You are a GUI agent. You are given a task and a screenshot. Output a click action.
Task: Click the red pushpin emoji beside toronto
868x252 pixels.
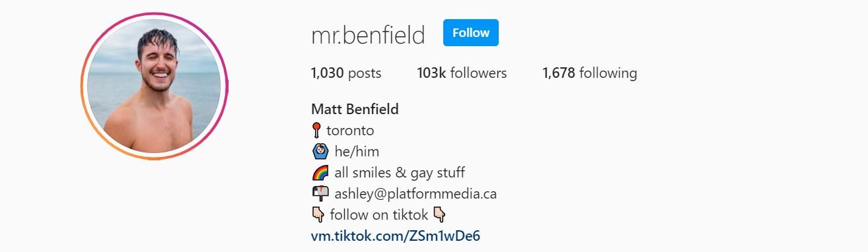coord(316,131)
